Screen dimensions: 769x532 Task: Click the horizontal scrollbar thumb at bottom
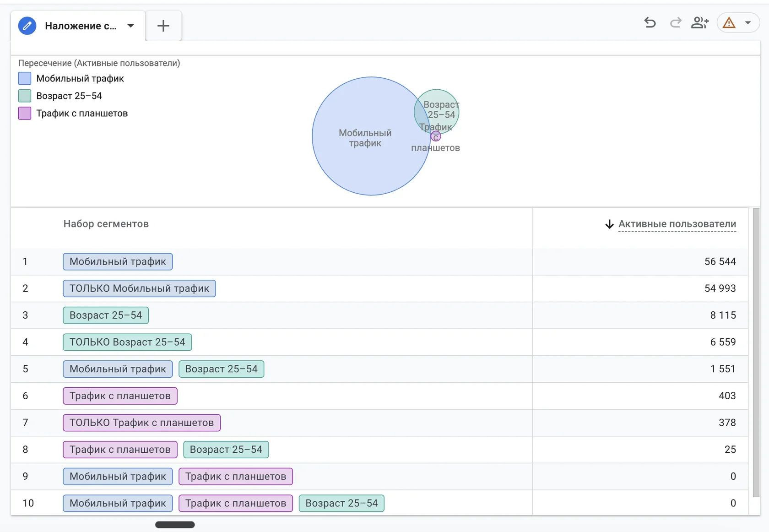[175, 525]
